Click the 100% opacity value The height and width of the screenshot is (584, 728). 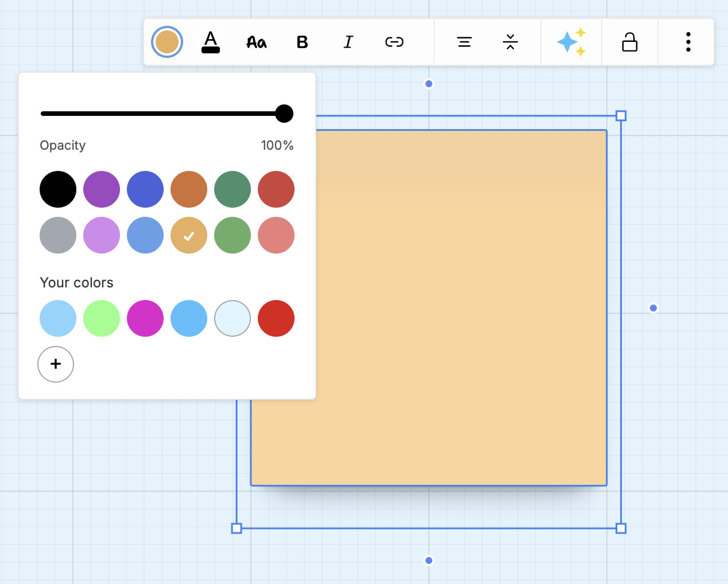point(277,146)
